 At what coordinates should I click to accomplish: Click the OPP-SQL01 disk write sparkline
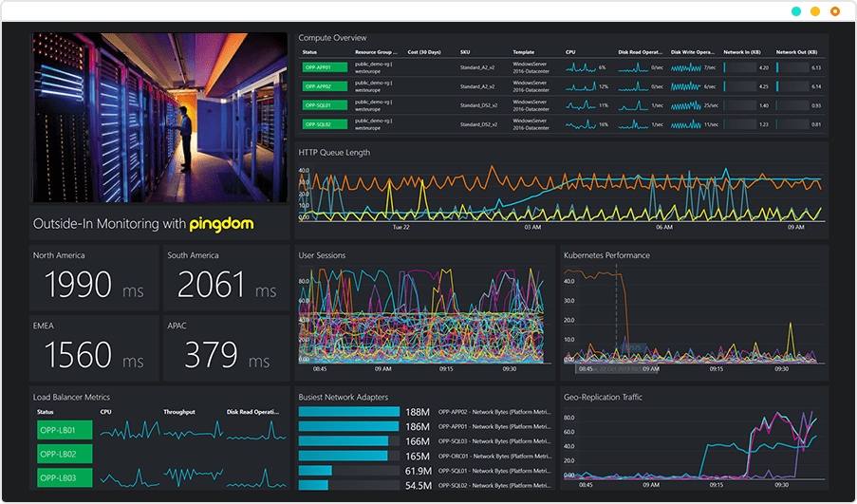coord(685,105)
